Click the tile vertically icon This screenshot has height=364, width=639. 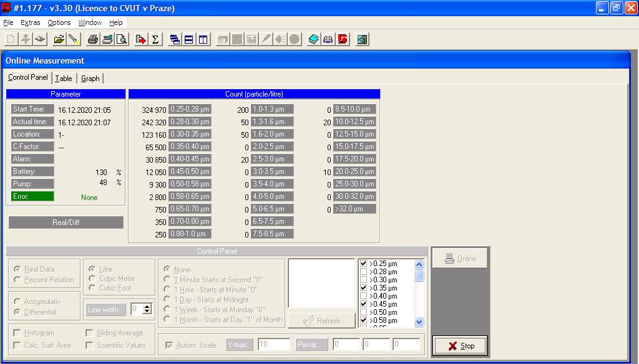[x=203, y=39]
